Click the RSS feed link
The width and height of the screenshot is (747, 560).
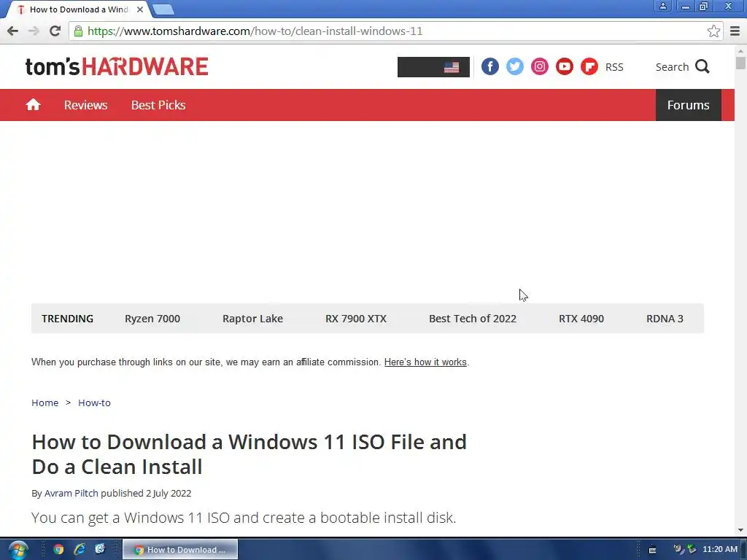614,67
